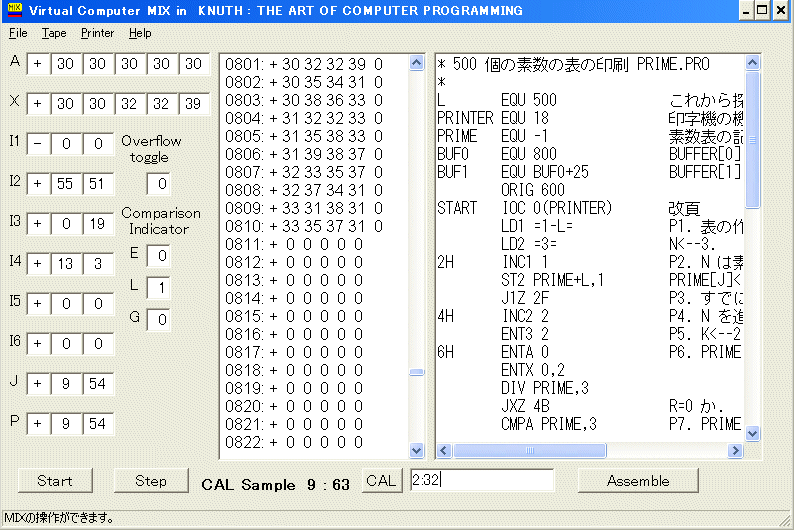Viewport: 794px width, 530px height.
Task: Click I3 register field showing 19
Action: (x=98, y=224)
